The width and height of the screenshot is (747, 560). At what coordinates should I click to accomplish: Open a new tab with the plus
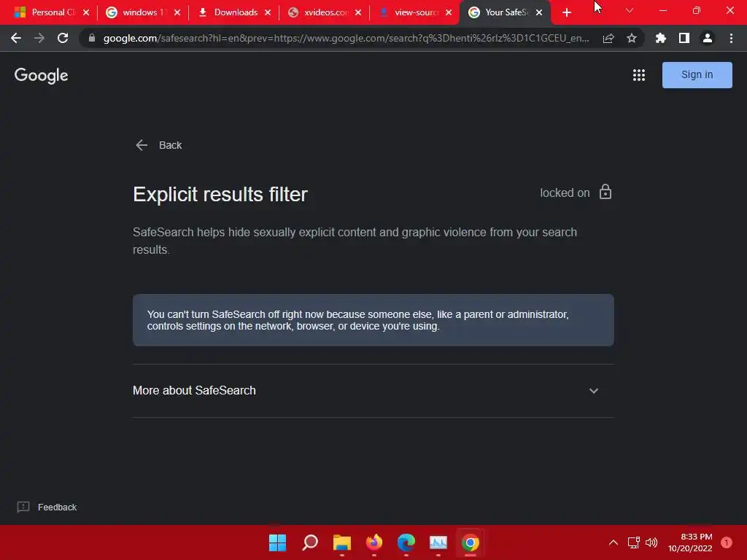[566, 12]
